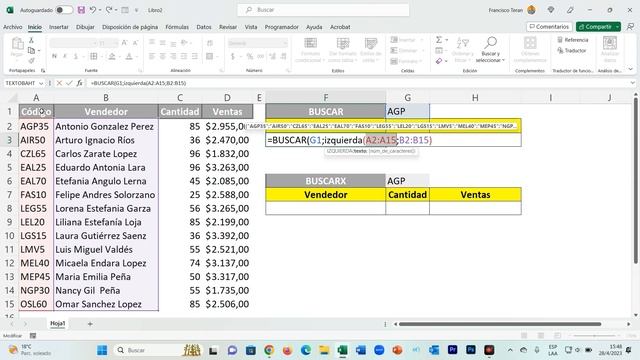Image resolution: width=640 pixels, height=360 pixels.
Task: Click the Excel icon in the taskbar
Action: pyautogui.click(x=342, y=350)
